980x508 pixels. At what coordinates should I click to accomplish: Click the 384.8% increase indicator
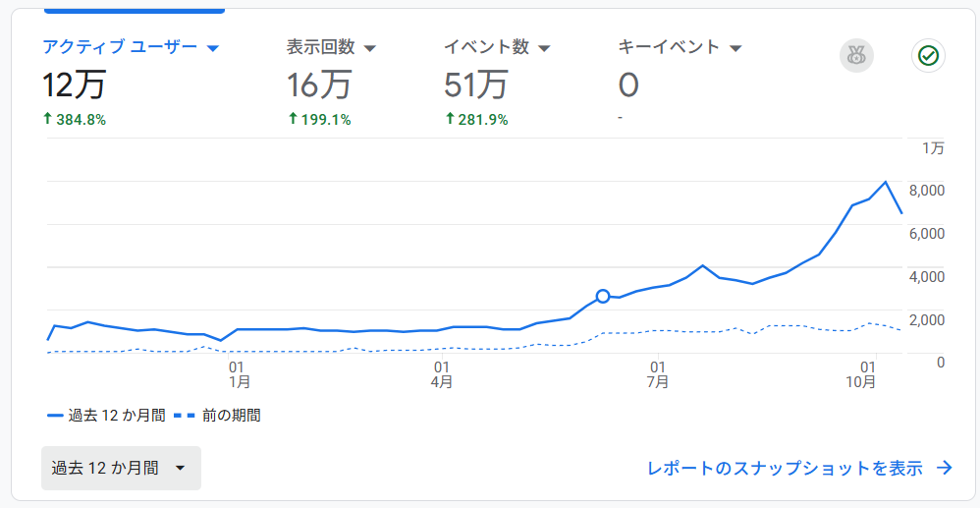click(x=74, y=119)
